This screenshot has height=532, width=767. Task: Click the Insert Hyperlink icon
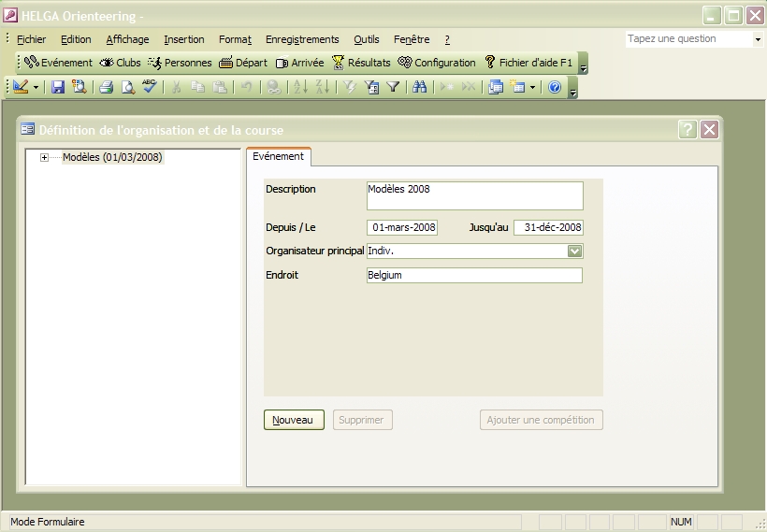[x=273, y=87]
